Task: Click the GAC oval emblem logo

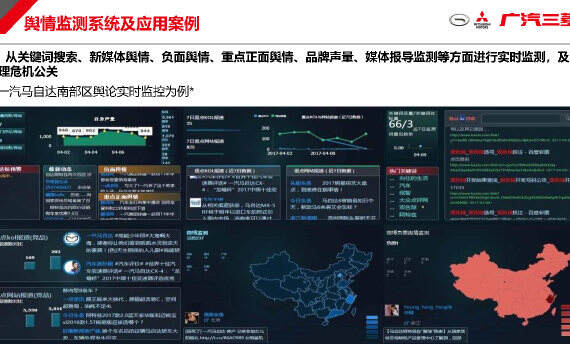Action: click(x=459, y=20)
